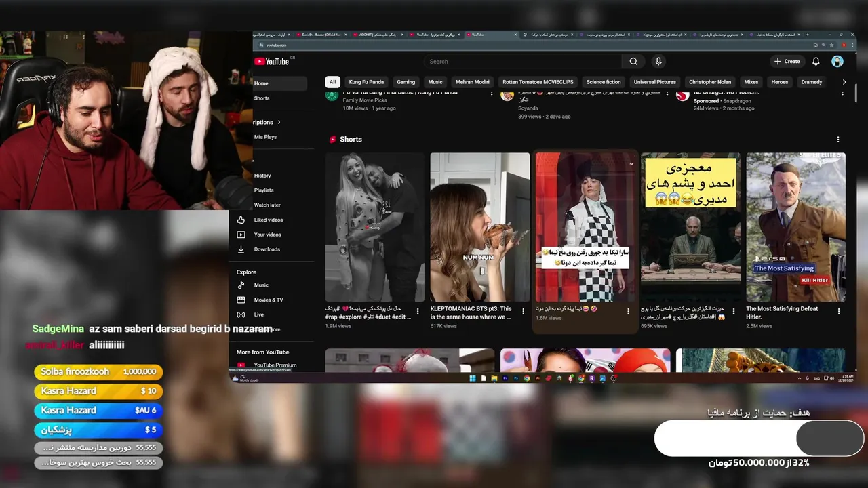868x488 pixels.
Task: Select Rotten Tomatoes MOVIECLIPS chip
Action: click(x=538, y=82)
